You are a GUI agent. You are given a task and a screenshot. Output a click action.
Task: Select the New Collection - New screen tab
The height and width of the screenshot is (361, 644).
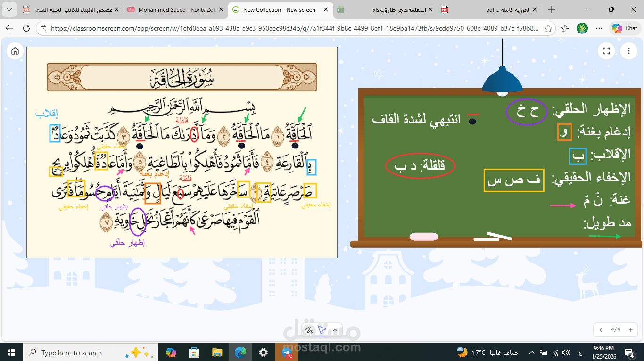tap(281, 9)
